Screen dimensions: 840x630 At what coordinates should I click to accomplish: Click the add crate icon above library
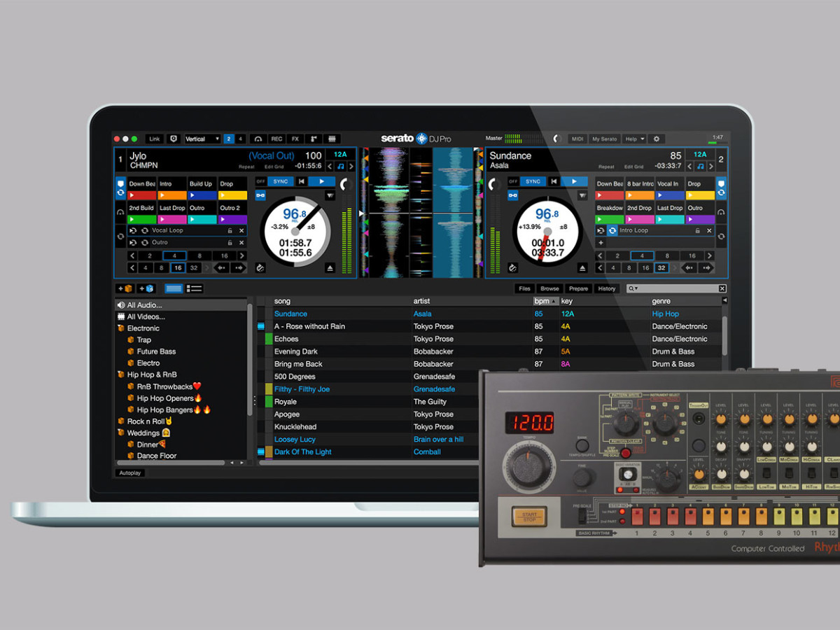(125, 288)
